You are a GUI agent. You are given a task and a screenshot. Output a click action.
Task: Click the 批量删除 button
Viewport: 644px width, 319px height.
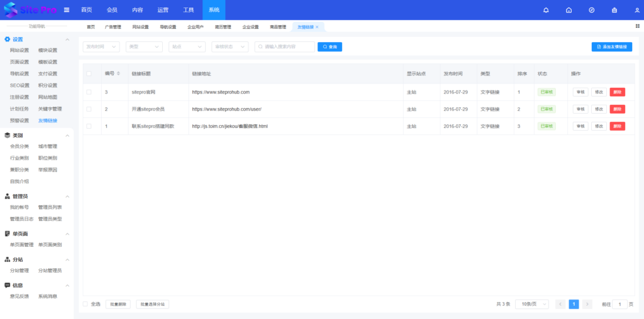point(118,304)
